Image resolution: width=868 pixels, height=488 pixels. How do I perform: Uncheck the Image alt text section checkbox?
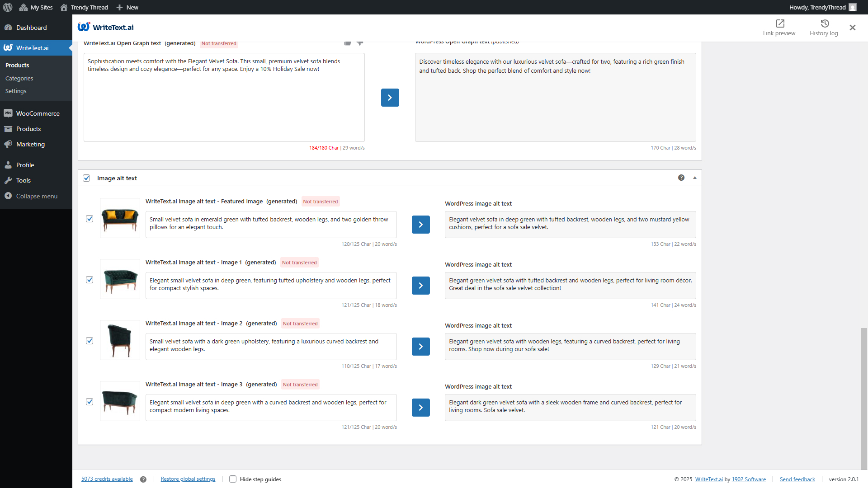(x=86, y=178)
